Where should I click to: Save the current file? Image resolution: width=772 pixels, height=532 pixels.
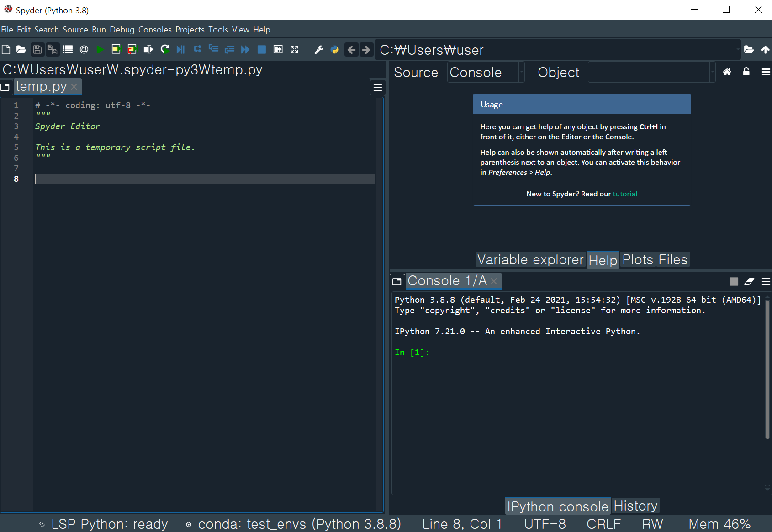(x=37, y=49)
